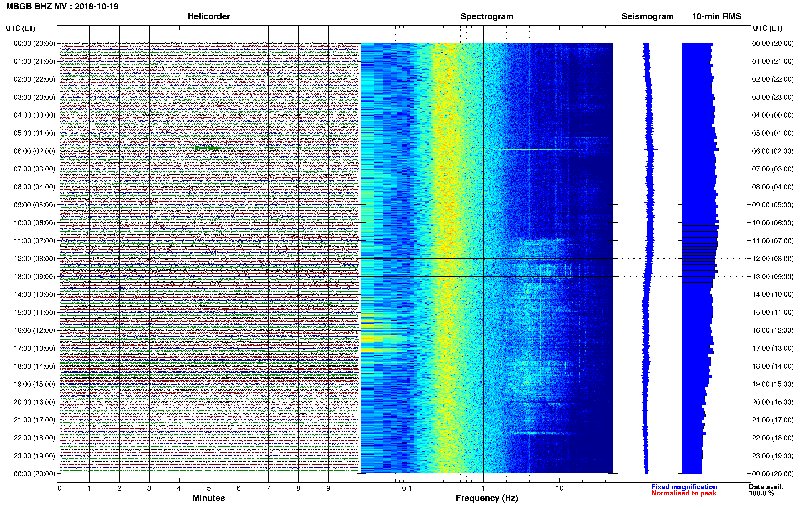Click the right 23:00 (19:00) time label
Image resolution: width=812 pixels, height=508 pixels.
[773, 456]
